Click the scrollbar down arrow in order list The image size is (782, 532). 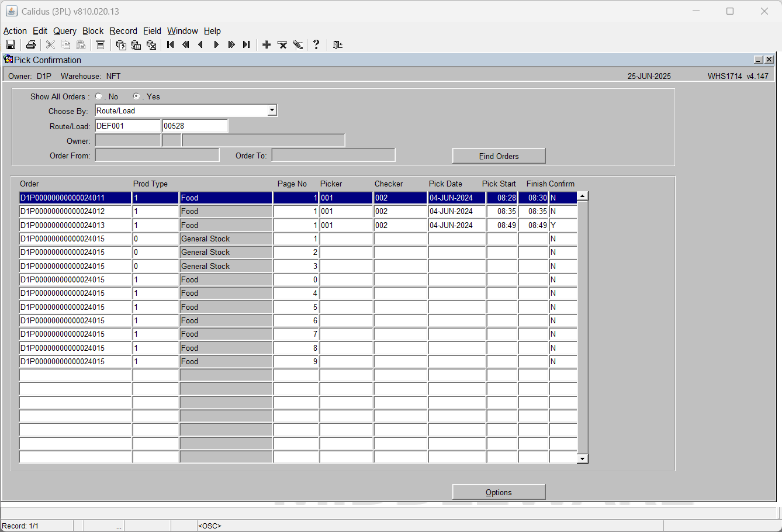coord(582,459)
